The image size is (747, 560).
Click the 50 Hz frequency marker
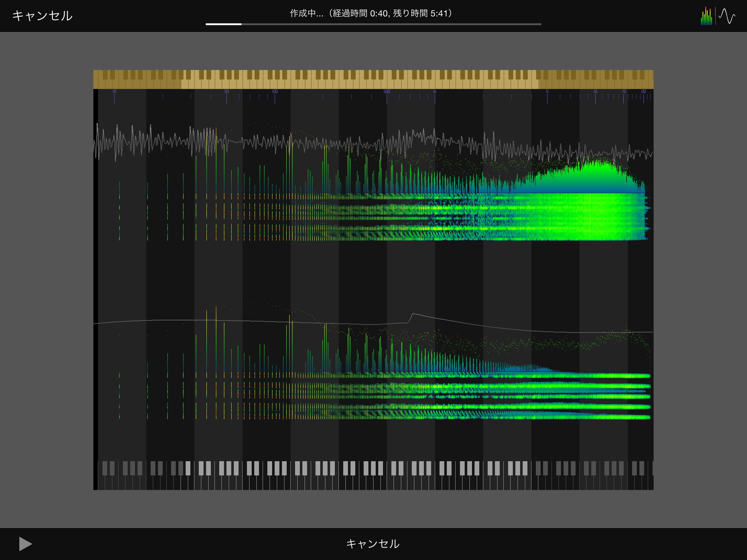[227, 92]
